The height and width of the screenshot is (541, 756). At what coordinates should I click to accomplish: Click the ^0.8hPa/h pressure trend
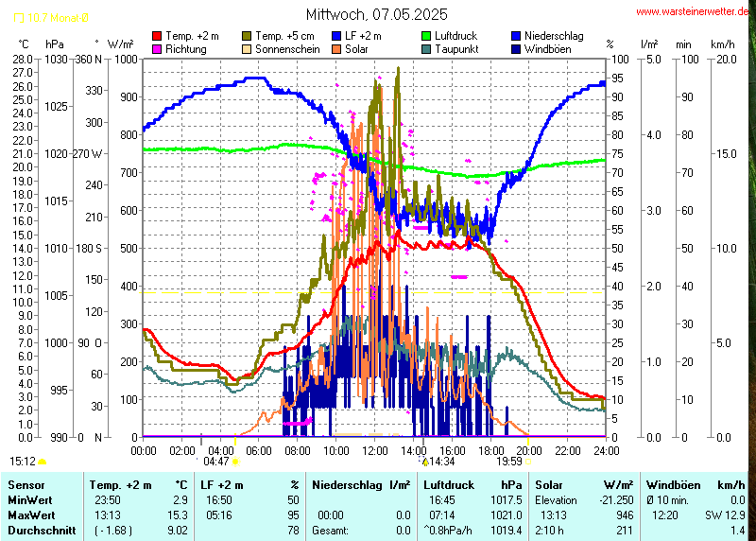447,531
